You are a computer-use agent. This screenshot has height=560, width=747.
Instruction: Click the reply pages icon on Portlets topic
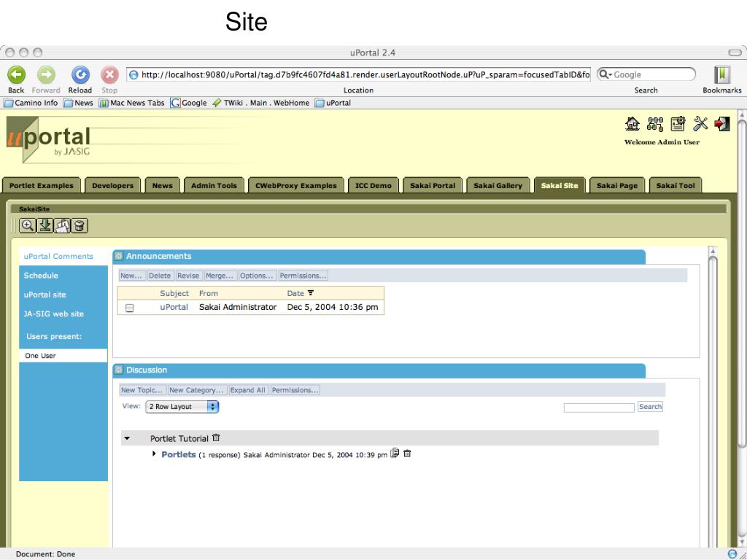[395, 453]
